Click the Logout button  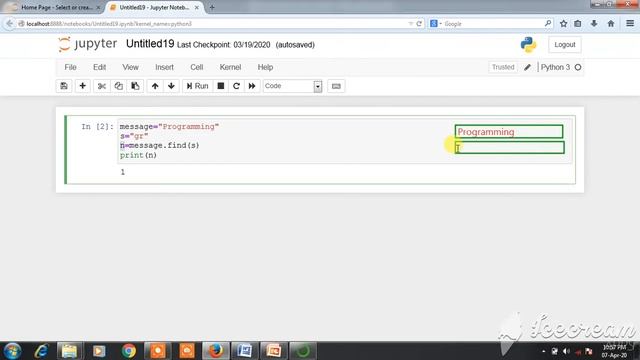[564, 44]
